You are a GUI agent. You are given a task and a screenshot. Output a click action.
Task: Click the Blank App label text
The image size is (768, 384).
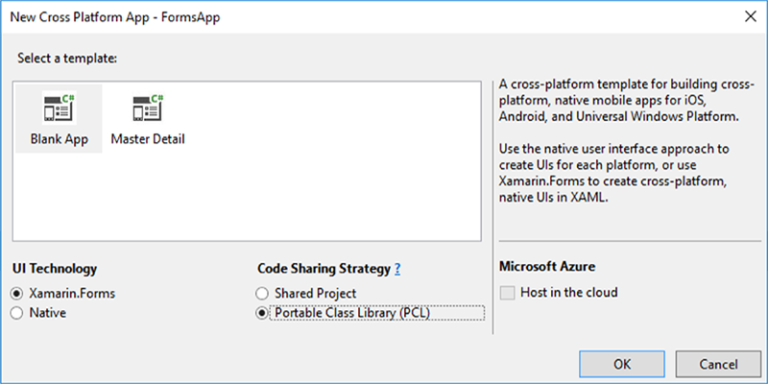pyautogui.click(x=59, y=139)
